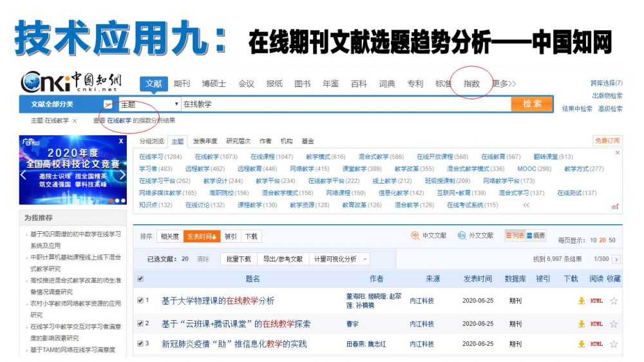Image resolution: width=644 pixels, height=362 pixels.
Task: Select the 发表年度 grouping tab
Action: point(205,141)
